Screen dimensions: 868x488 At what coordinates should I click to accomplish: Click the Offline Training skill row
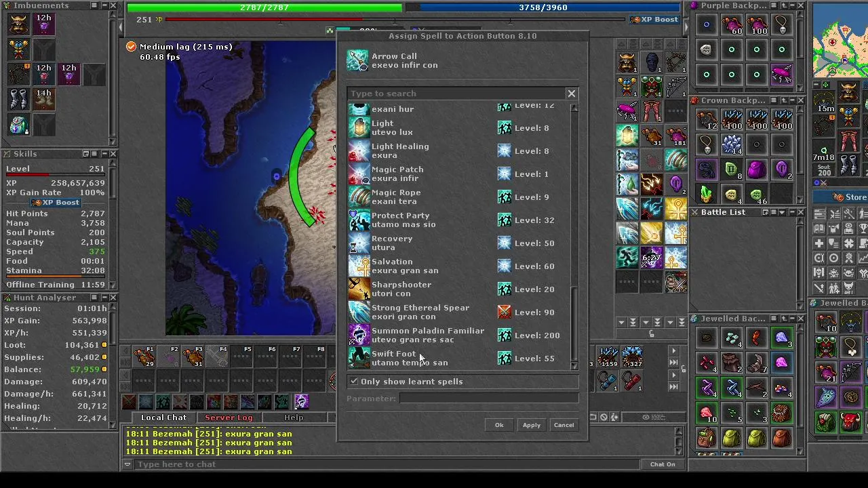56,285
